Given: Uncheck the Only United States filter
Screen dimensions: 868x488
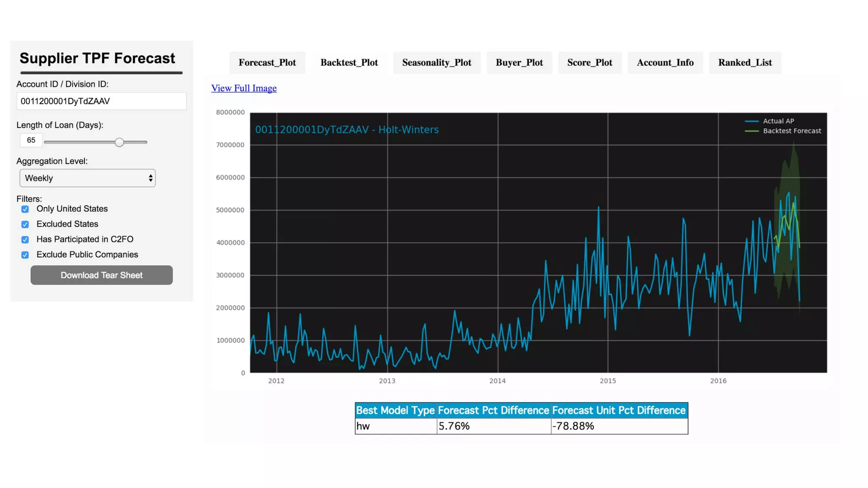Looking at the screenshot, I should point(25,209).
